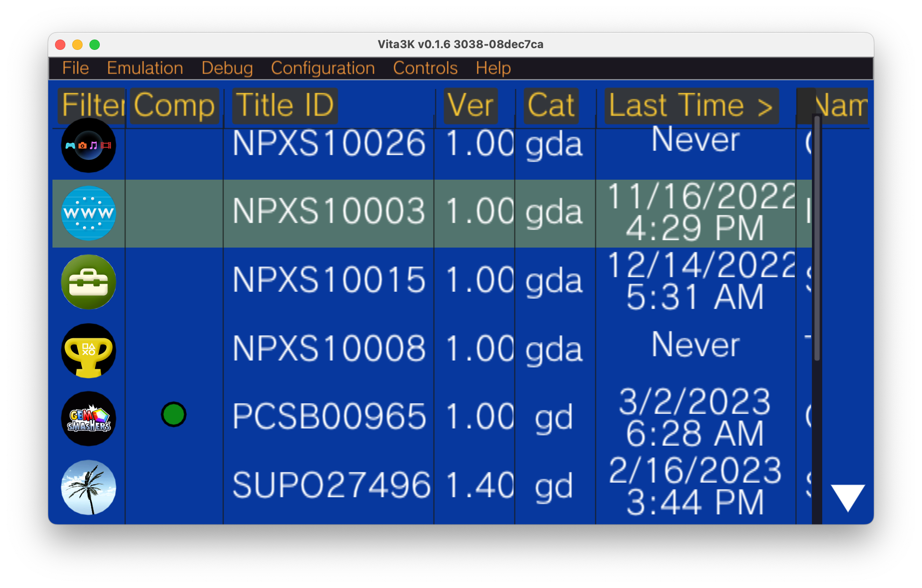Click the 11/16/2022 4:29 PM last time
The image size is (922, 588).
click(x=701, y=212)
